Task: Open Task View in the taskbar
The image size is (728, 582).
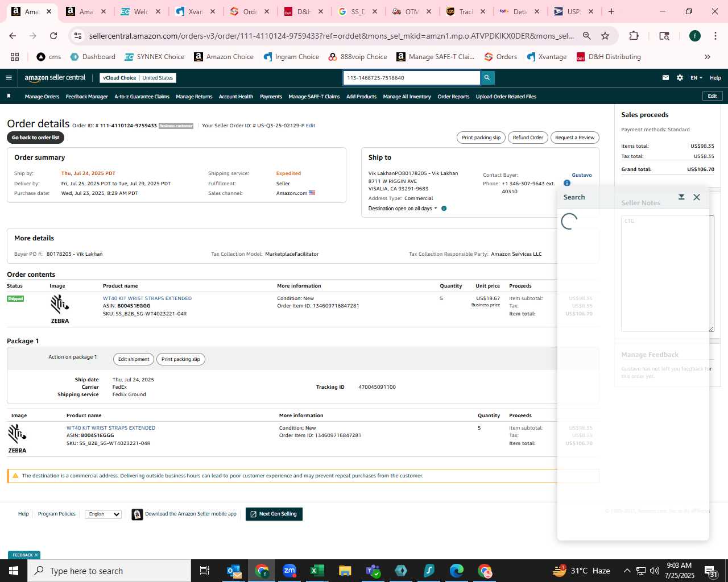Action: click(205, 571)
